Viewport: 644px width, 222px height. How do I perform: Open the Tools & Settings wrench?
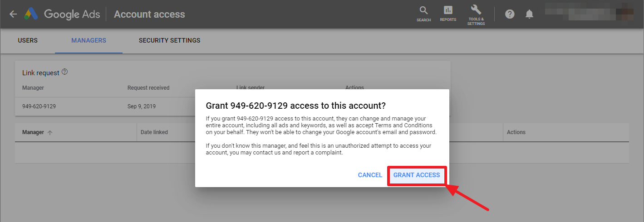pyautogui.click(x=476, y=11)
